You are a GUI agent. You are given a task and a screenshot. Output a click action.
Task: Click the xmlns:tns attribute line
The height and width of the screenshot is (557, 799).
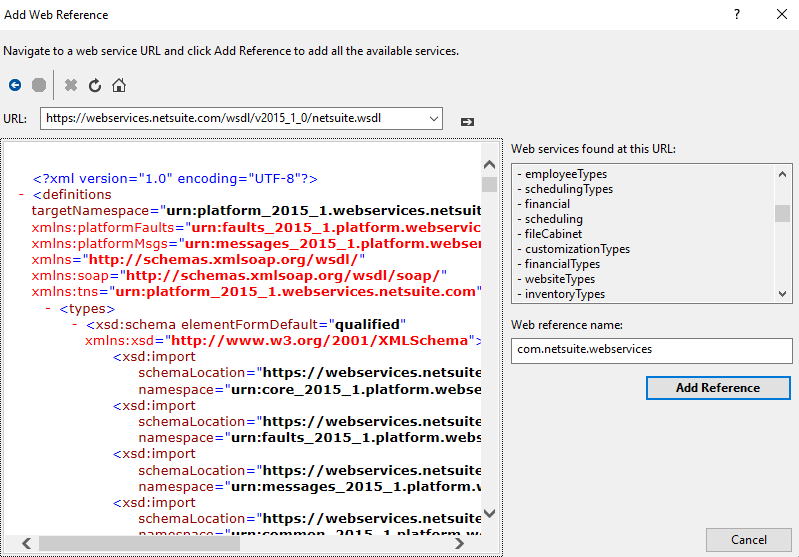pyautogui.click(x=256, y=292)
